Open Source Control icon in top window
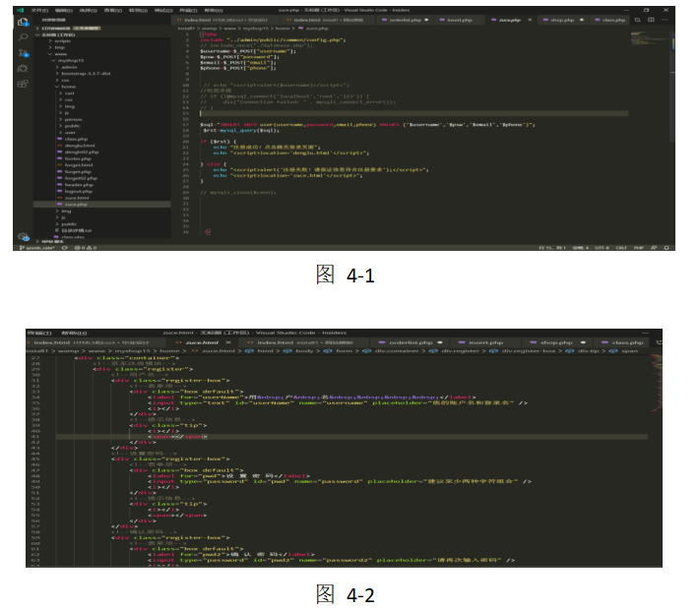The image size is (700, 611). pos(23,53)
